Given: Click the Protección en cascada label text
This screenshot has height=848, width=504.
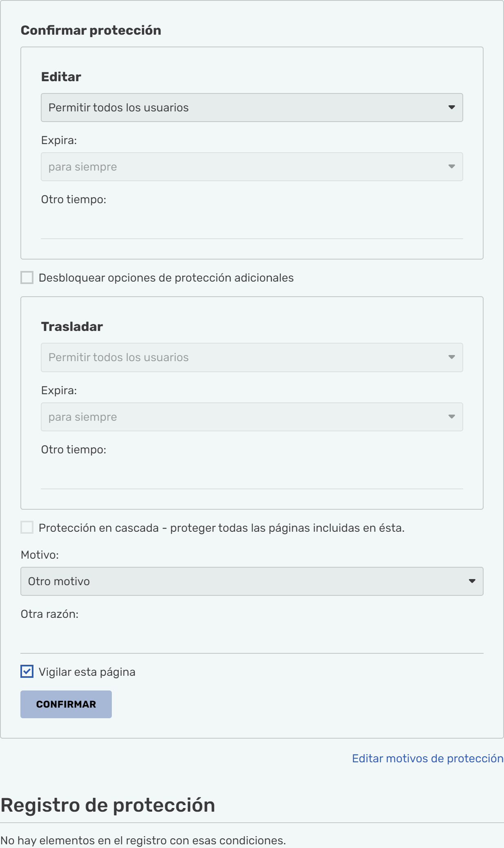Looking at the screenshot, I should tap(221, 528).
